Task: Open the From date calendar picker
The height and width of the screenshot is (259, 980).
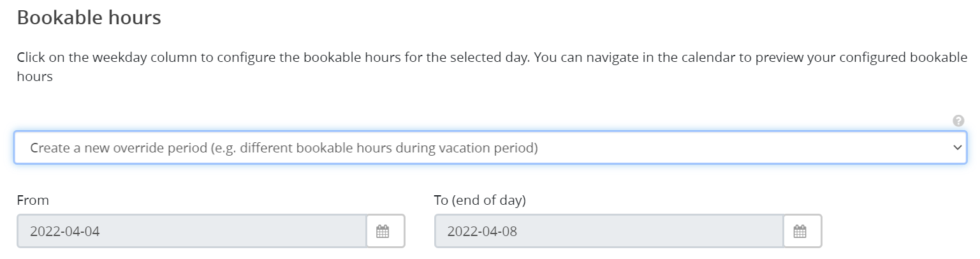Action: (x=383, y=231)
